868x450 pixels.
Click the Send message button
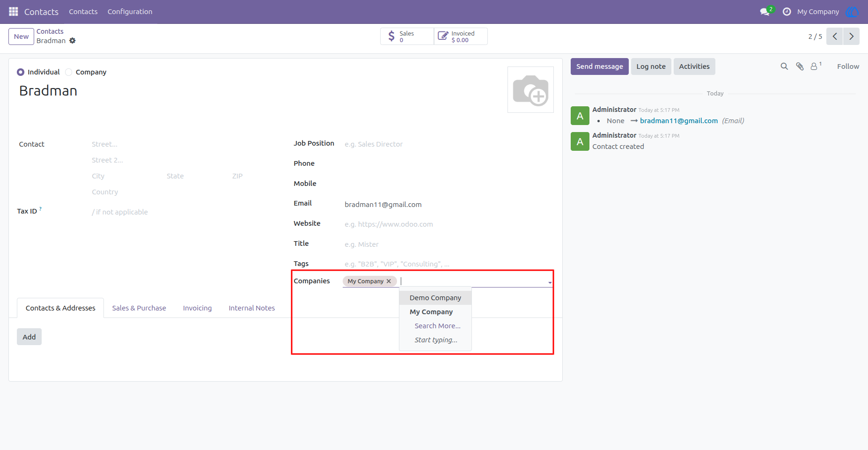(x=599, y=66)
